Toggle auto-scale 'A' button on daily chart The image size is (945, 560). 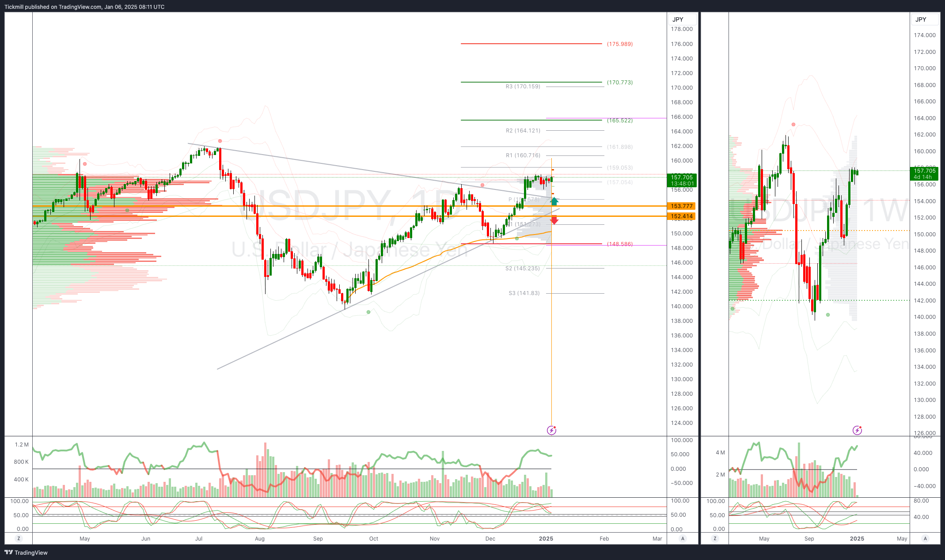coord(683,538)
